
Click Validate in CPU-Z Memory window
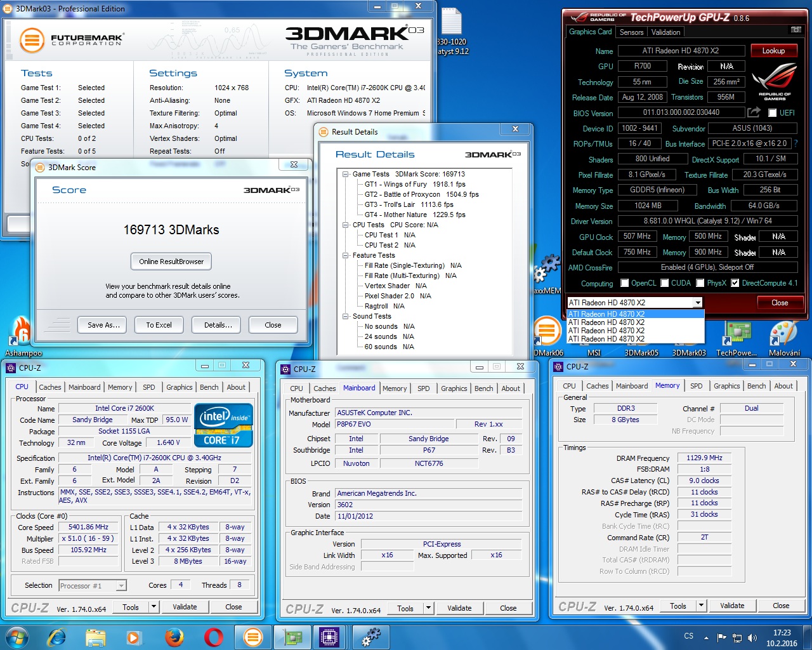732,606
